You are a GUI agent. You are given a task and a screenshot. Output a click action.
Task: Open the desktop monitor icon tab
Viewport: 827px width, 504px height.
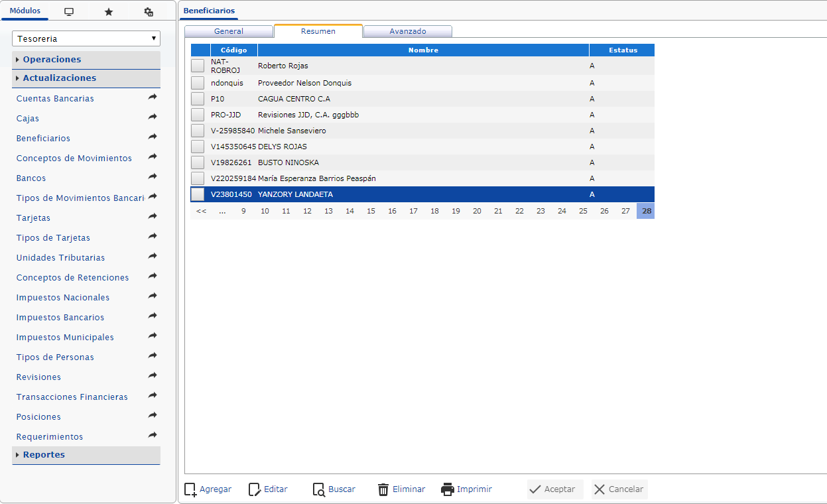[69, 12]
